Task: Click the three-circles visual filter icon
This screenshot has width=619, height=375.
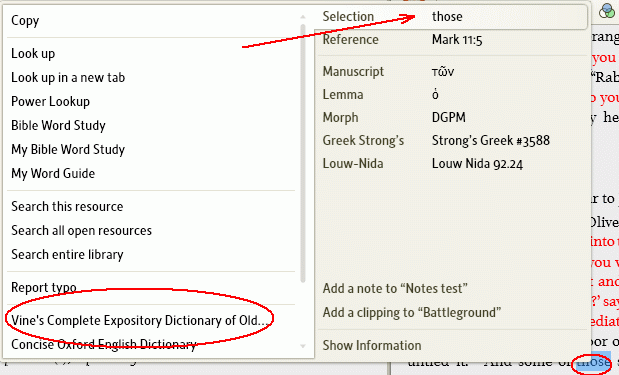Action: click(606, 11)
